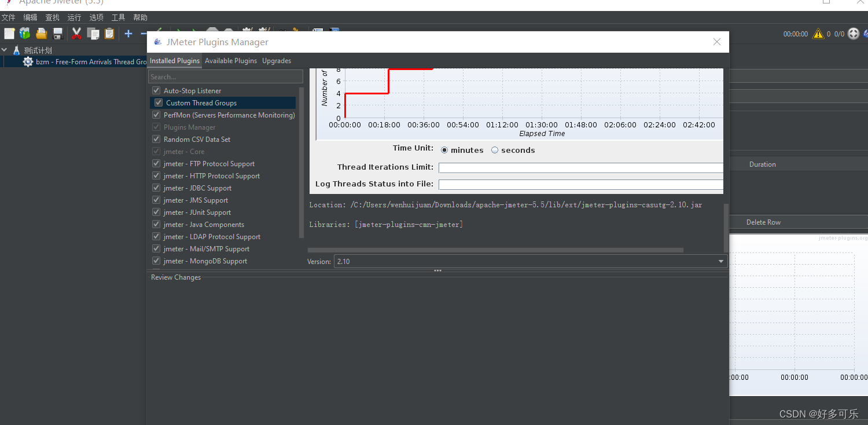Screen dimensions: 868x425
Task: Open the 选项 menu
Action: click(x=96, y=17)
